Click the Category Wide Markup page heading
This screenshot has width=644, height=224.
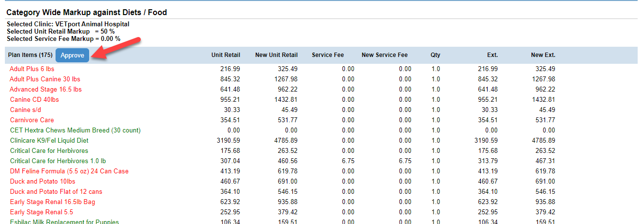[x=87, y=12]
